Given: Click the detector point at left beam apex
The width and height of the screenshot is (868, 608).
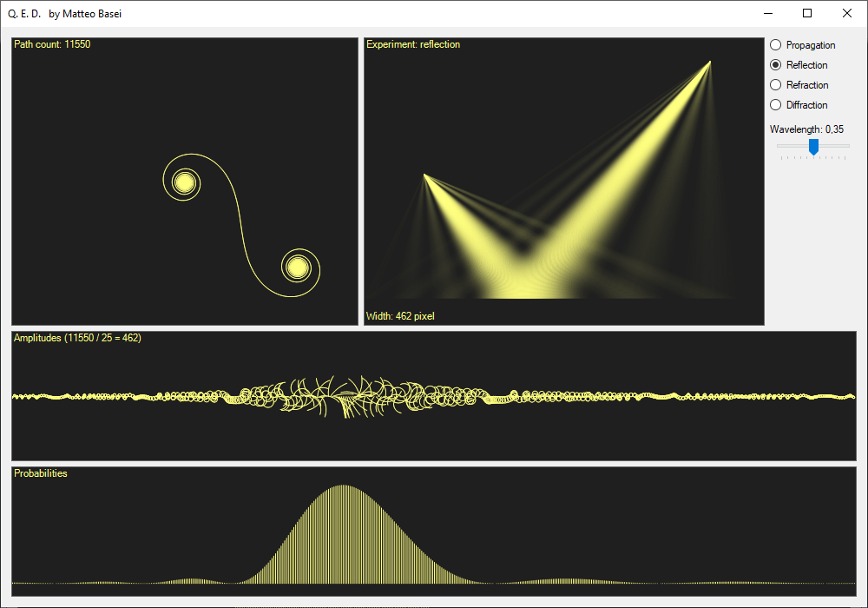Looking at the screenshot, I should 424,175.
